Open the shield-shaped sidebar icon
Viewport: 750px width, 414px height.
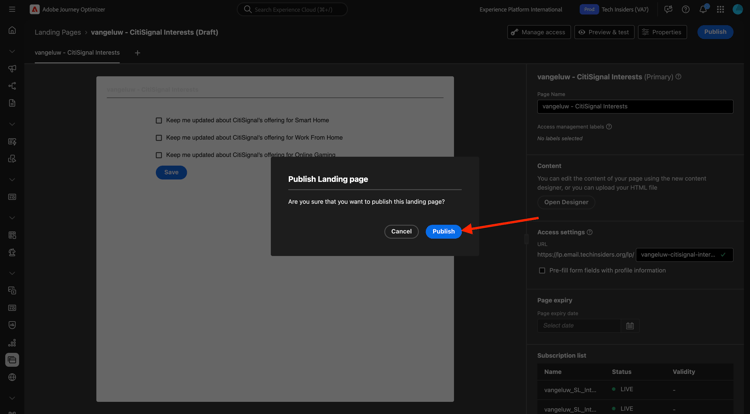click(x=12, y=325)
